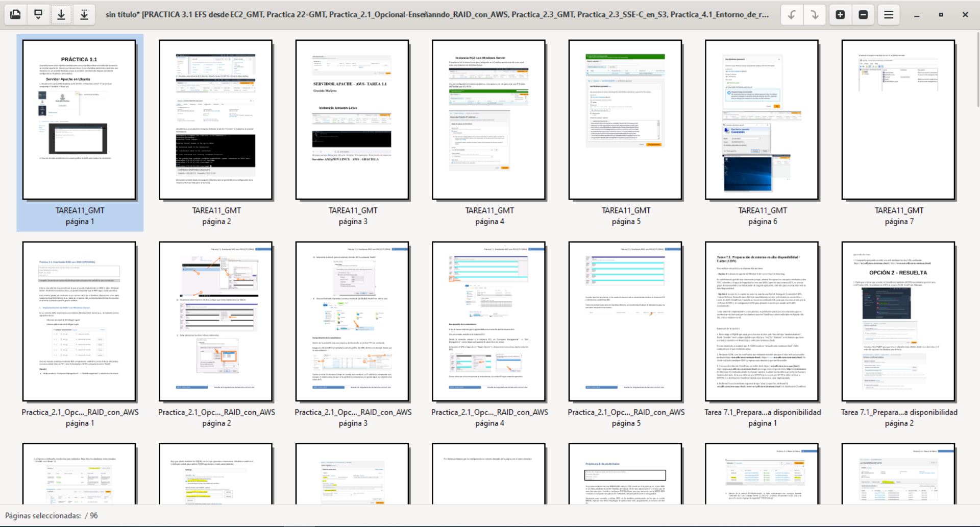
Task: Zoom out with the minus icon
Action: (x=863, y=15)
